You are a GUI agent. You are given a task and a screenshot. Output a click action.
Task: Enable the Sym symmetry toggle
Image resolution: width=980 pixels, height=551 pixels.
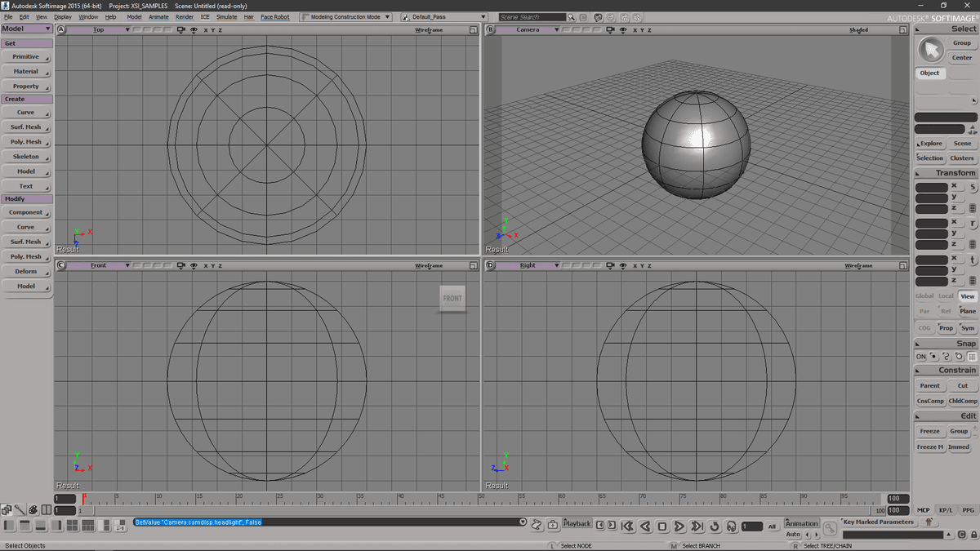click(x=968, y=328)
